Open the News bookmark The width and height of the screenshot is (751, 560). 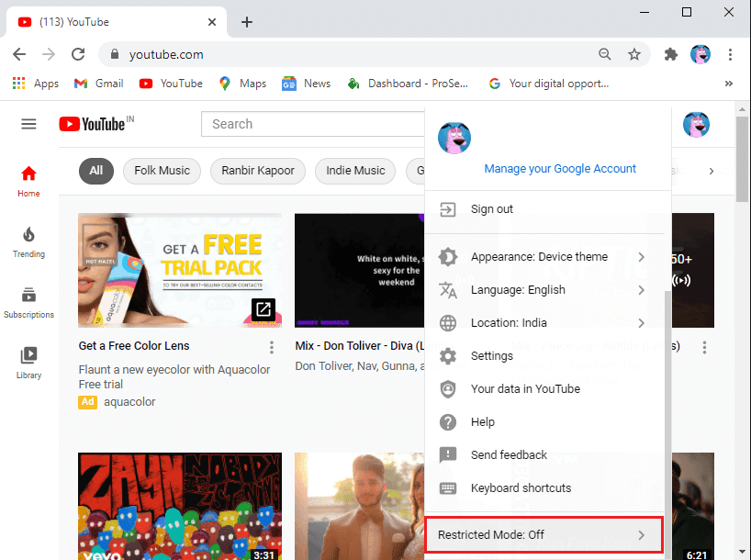pyautogui.click(x=307, y=84)
